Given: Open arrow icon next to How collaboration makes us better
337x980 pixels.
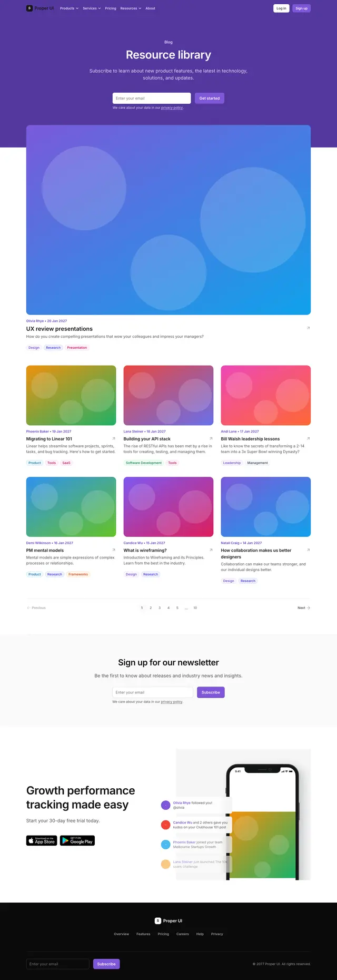Looking at the screenshot, I should tap(308, 550).
